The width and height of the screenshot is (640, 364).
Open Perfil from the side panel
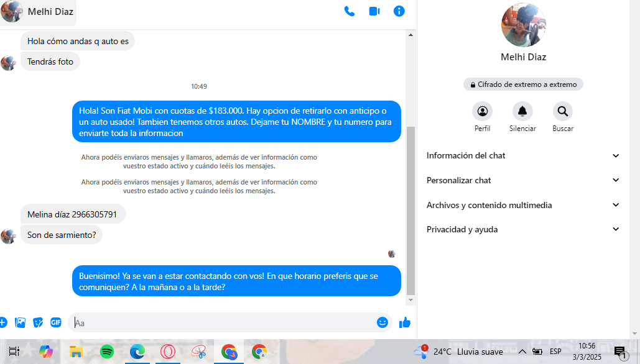482,112
